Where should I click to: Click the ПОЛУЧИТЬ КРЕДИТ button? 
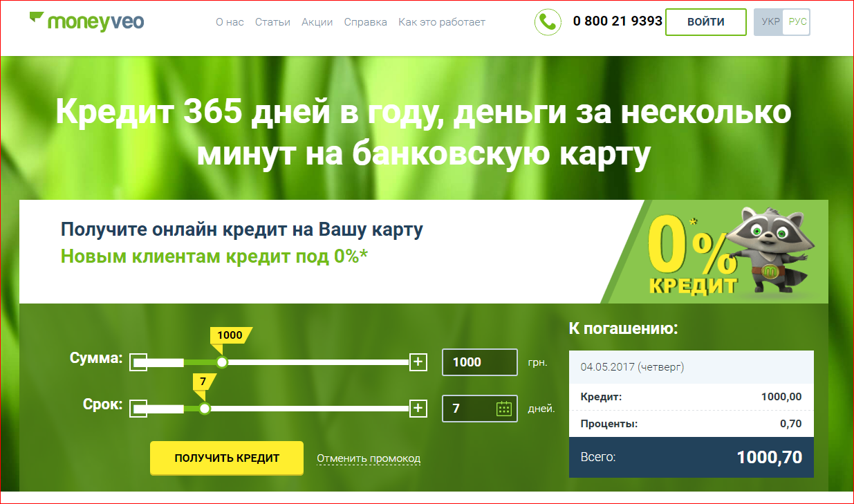pyautogui.click(x=227, y=458)
